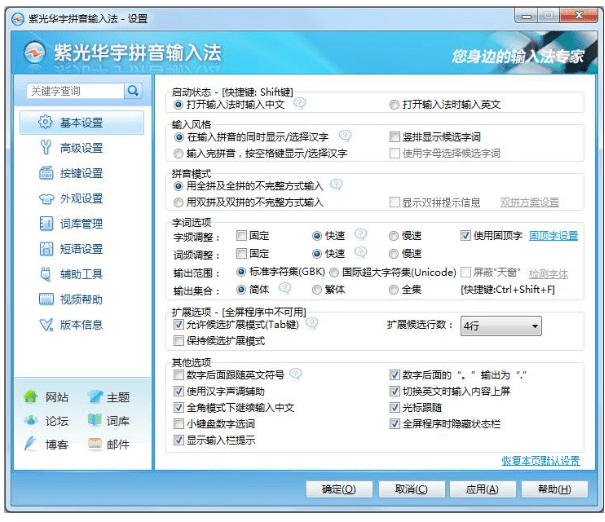
Task: Open 扩展候选行数 dropdown showing 4行
Action: click(500, 326)
